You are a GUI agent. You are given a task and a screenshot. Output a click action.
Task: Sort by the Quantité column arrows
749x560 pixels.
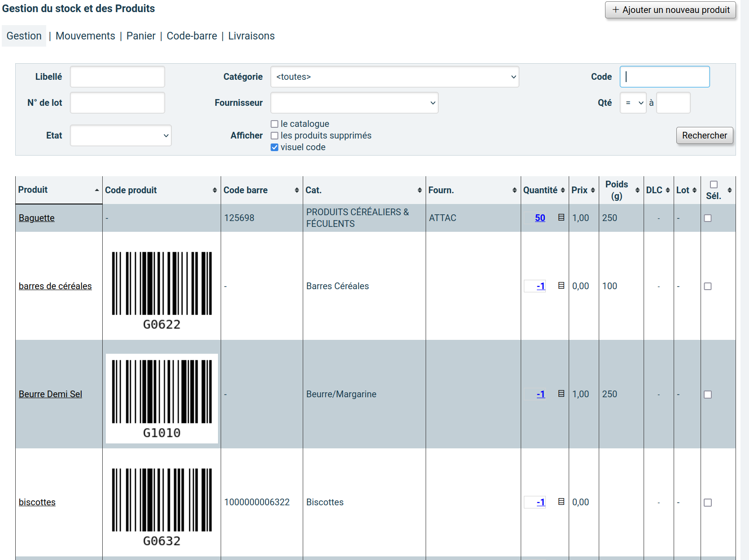click(563, 190)
